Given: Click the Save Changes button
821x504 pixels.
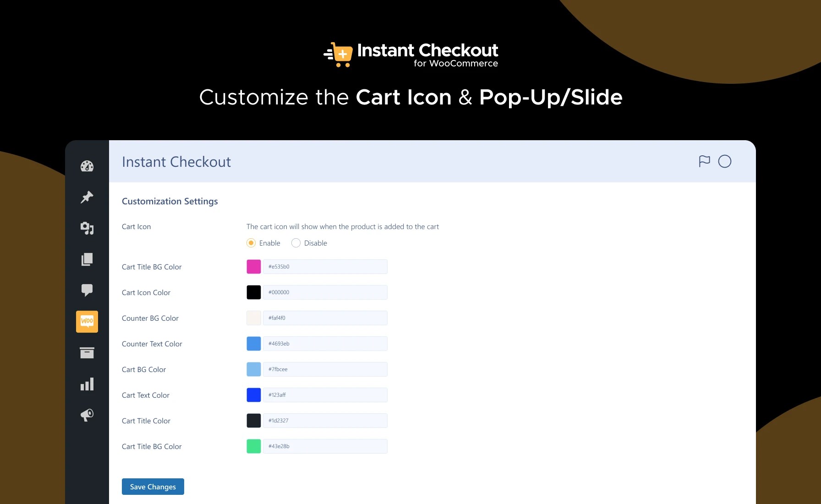Looking at the screenshot, I should [x=153, y=487].
